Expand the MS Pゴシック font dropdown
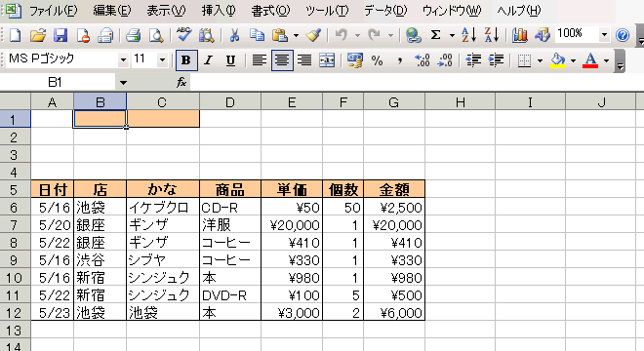Viewport: 644px width, 351px height. pyautogui.click(x=123, y=60)
